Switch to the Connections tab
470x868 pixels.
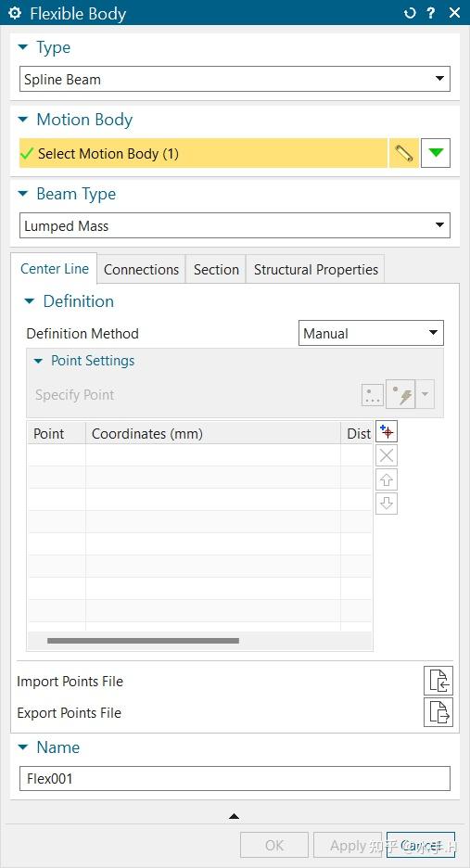tap(141, 270)
